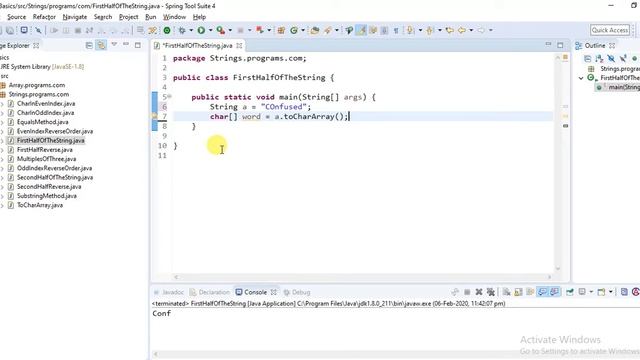This screenshot has width=640, height=360.
Task: Click the editor horizontal scrollbar right arrow
Action: coord(549,277)
